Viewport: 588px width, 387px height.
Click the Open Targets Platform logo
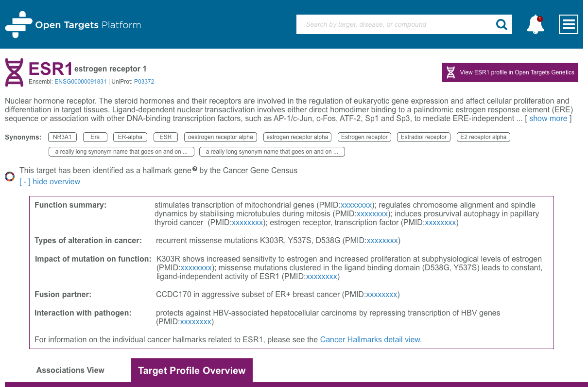coord(73,24)
